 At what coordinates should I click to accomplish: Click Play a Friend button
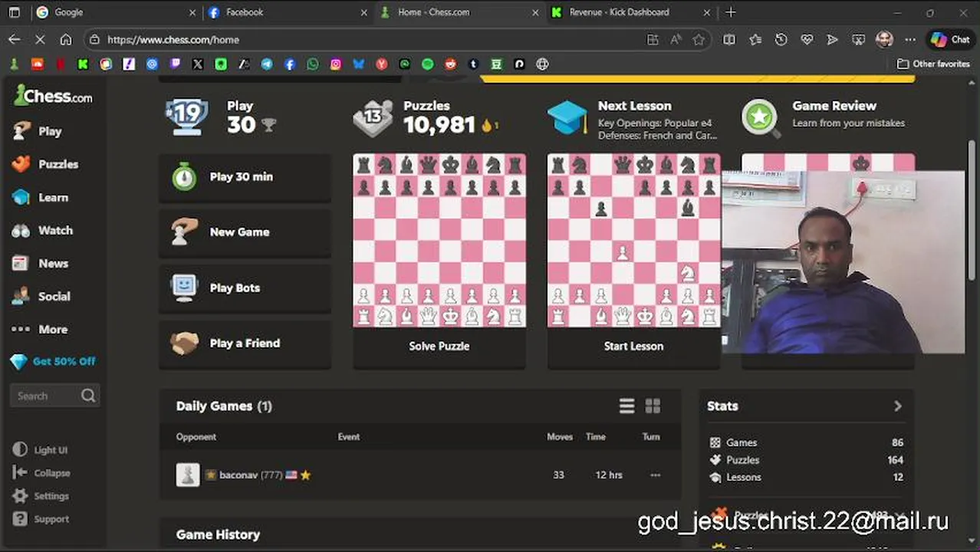coord(245,343)
